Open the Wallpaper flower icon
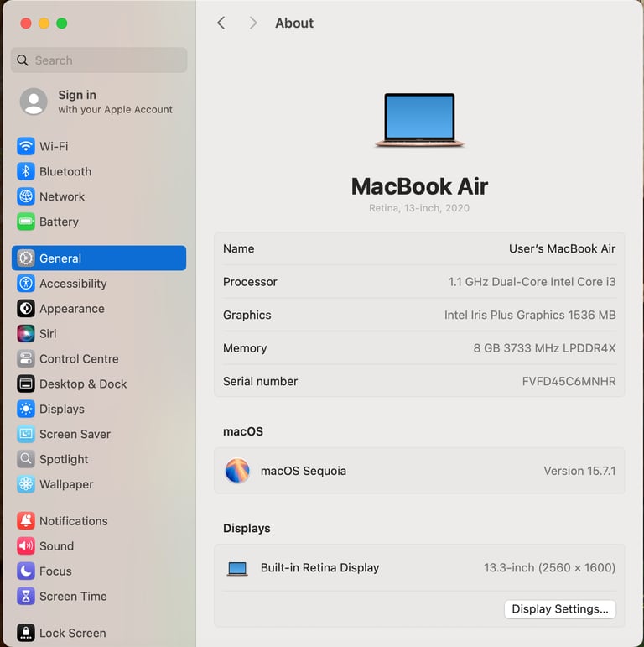Screen dimensions: 644x647 [25, 484]
